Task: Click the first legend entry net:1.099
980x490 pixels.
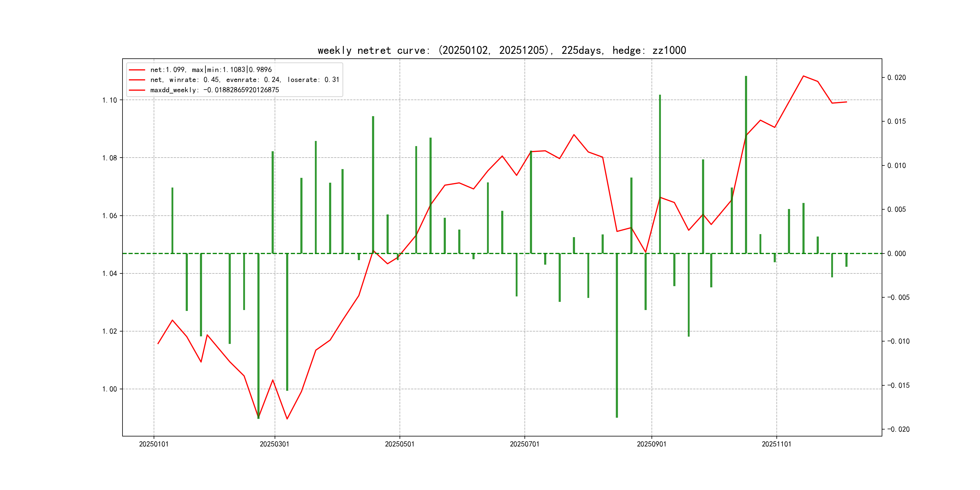Action: pyautogui.click(x=211, y=70)
